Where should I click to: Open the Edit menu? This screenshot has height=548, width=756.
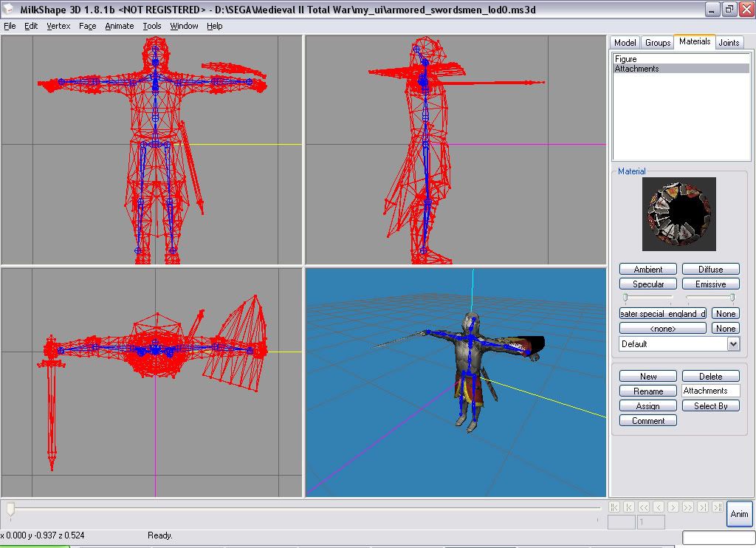(x=31, y=26)
